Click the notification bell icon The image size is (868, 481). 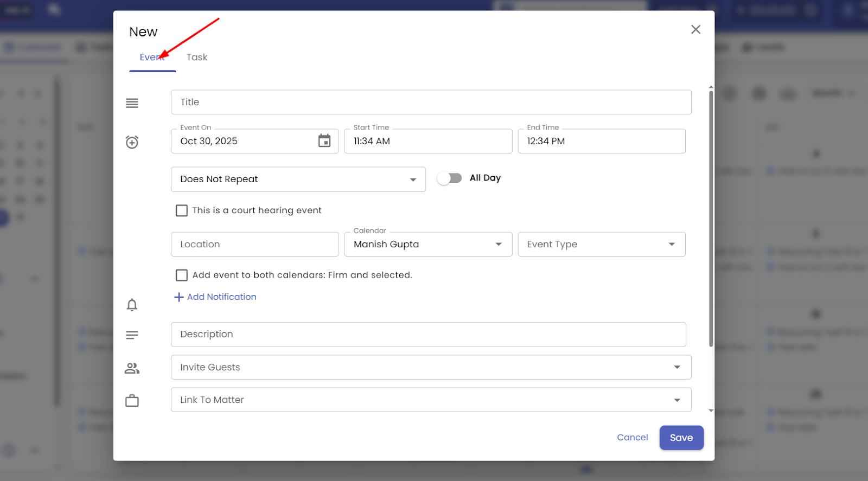pyautogui.click(x=132, y=305)
